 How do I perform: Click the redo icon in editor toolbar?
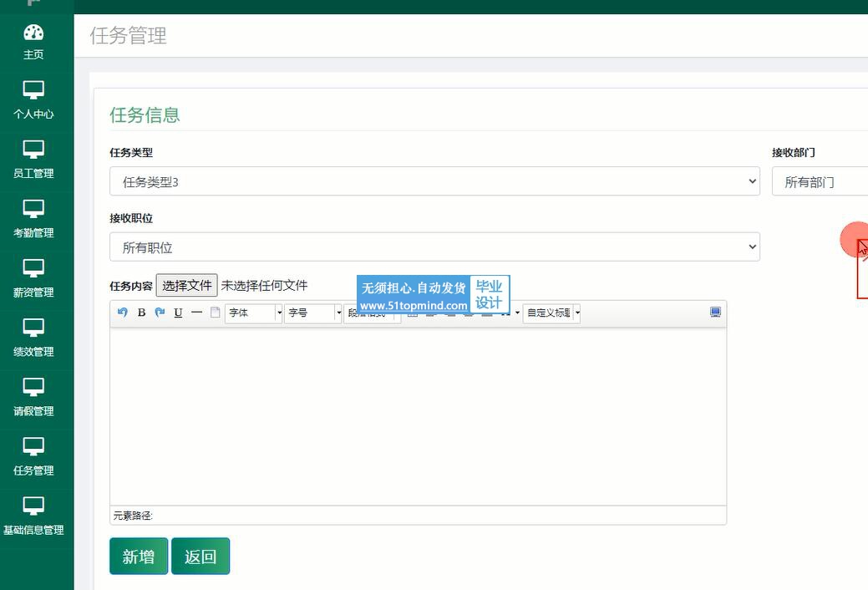pos(160,313)
